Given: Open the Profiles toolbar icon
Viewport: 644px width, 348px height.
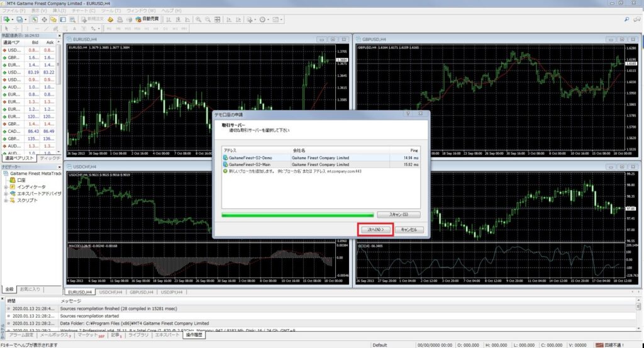Looking at the screenshot, I should click(19, 20).
